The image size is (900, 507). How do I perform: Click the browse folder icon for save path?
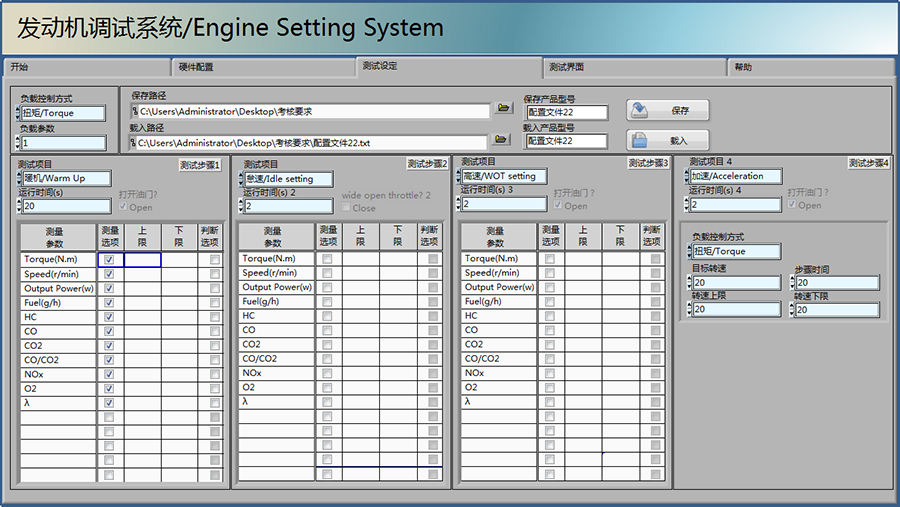pyautogui.click(x=503, y=108)
